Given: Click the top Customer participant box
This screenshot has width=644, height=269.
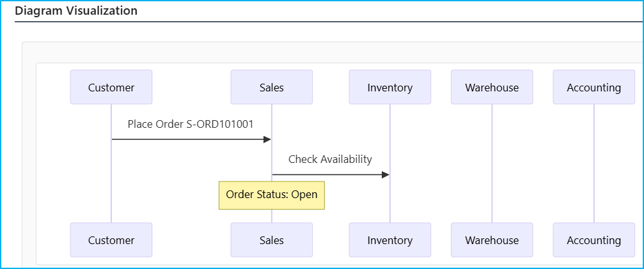Looking at the screenshot, I should tap(111, 88).
